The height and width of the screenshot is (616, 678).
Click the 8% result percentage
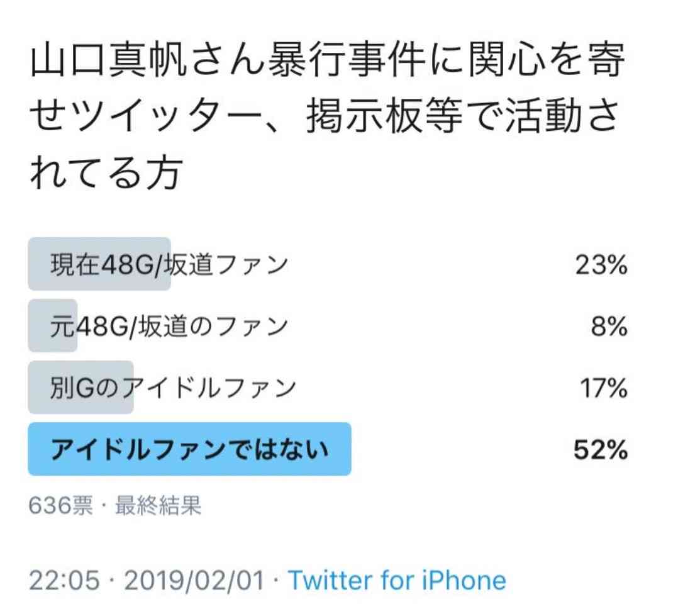609,326
